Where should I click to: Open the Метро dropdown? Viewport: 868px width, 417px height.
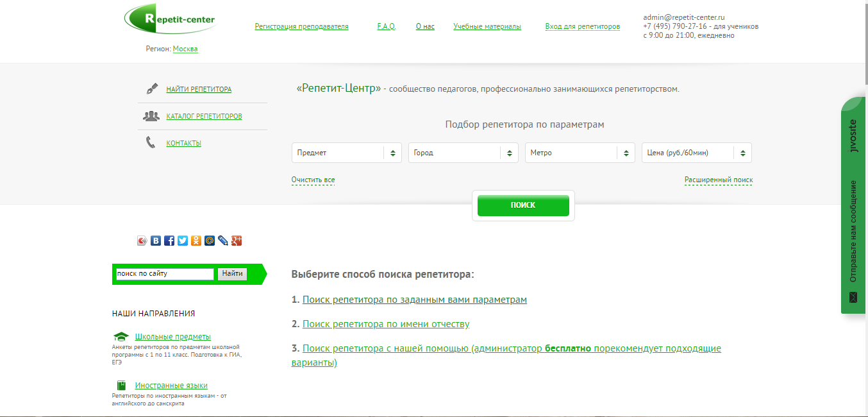[x=580, y=153]
